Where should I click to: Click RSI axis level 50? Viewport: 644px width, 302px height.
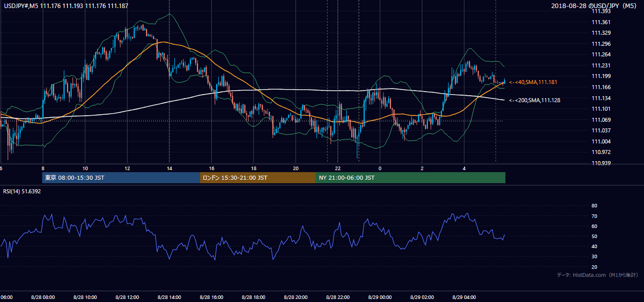click(x=594, y=236)
